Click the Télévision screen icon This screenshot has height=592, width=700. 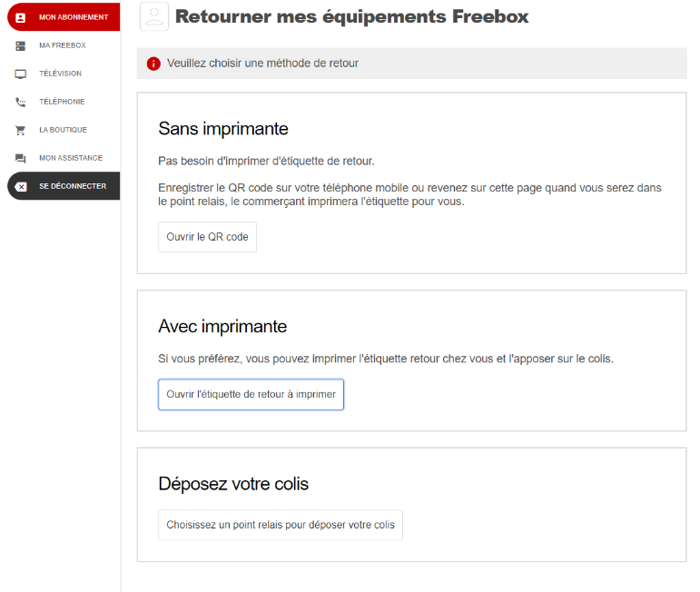pos(21,74)
